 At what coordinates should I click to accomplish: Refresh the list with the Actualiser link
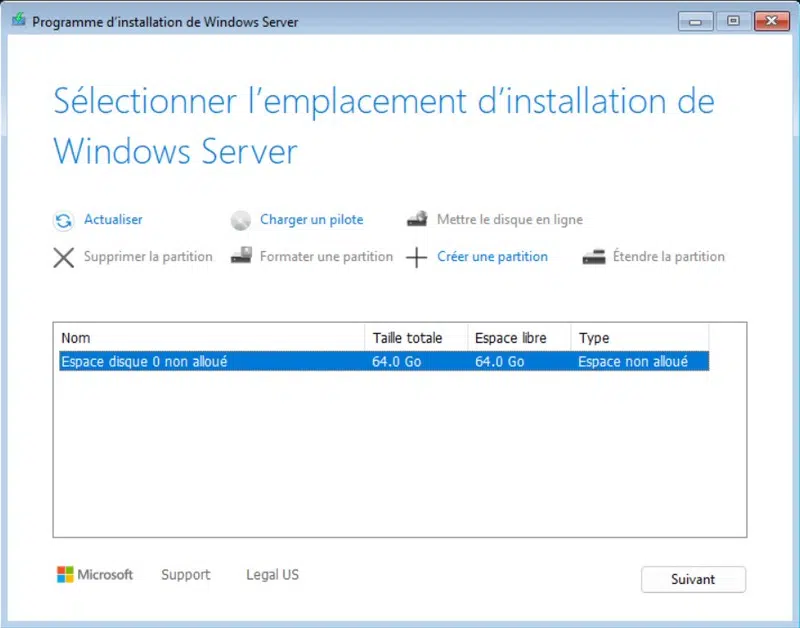pyautogui.click(x=113, y=219)
